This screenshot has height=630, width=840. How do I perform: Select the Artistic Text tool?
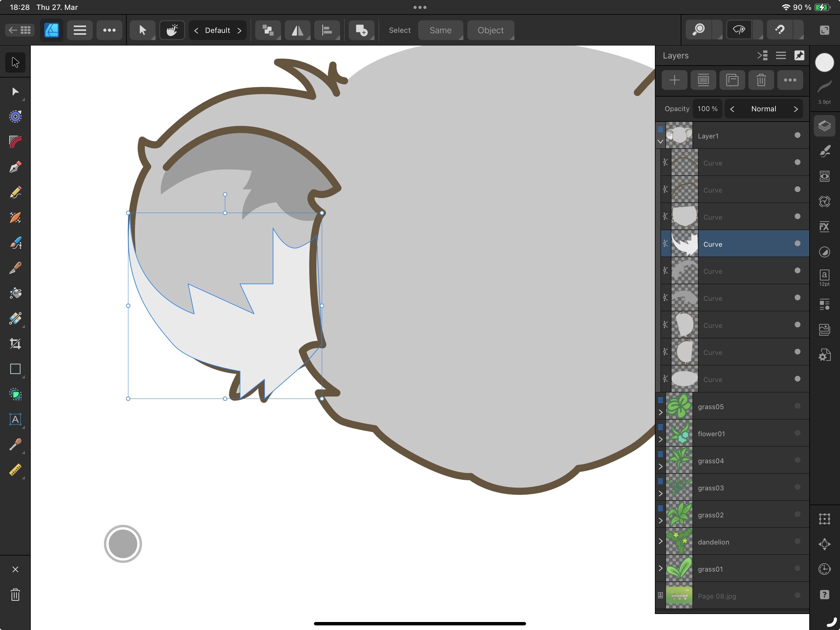[15, 420]
